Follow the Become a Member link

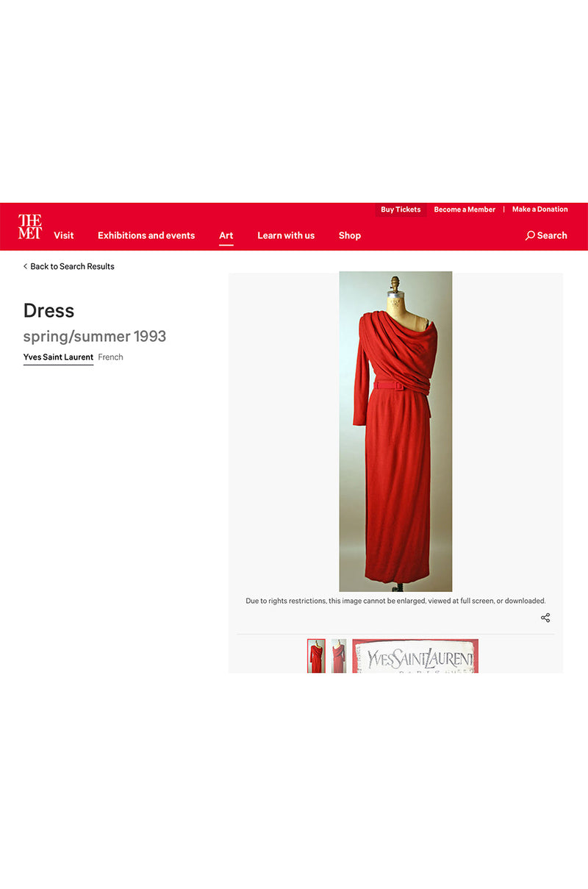pos(465,210)
